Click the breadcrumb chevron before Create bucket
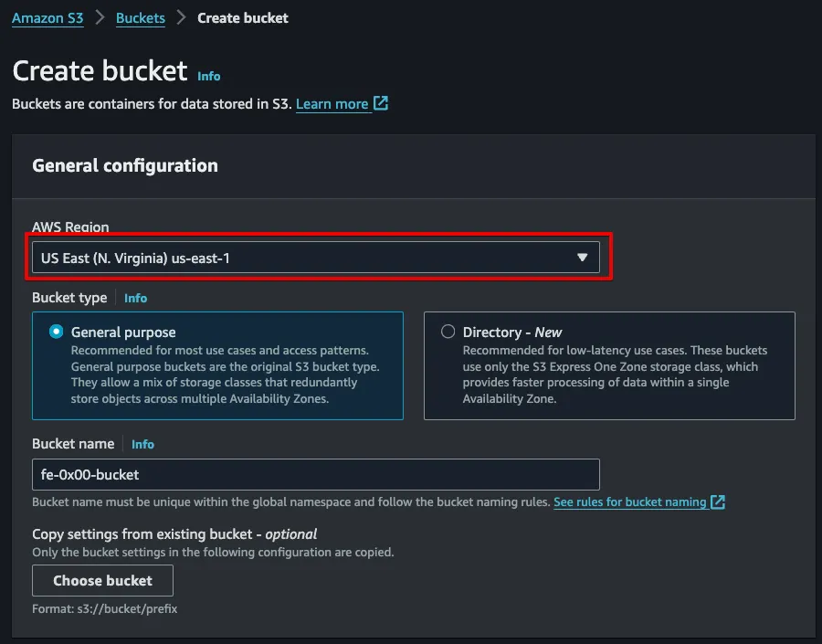Viewport: 822px width, 644px height. click(182, 17)
